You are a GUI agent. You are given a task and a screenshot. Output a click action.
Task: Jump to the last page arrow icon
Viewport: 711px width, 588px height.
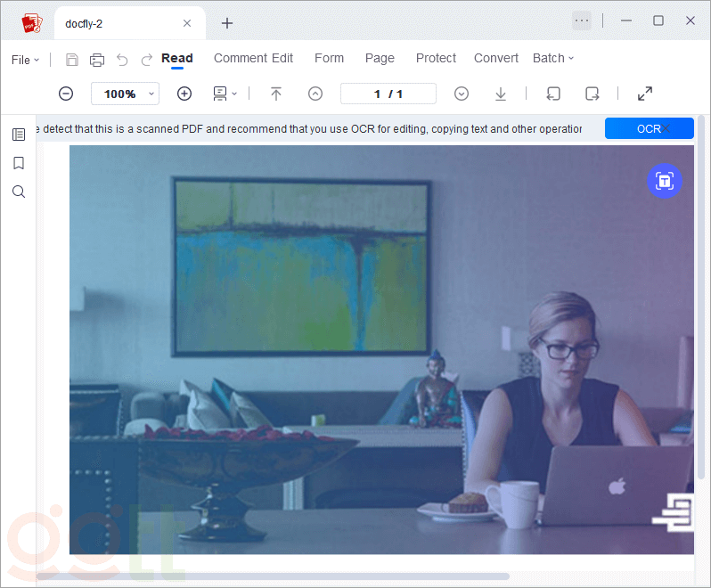[x=501, y=94]
